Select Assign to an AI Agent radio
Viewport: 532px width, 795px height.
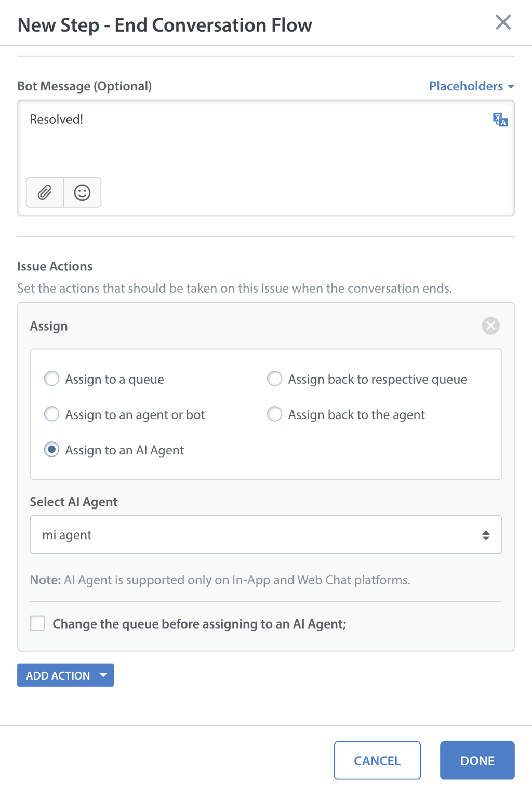tap(52, 450)
